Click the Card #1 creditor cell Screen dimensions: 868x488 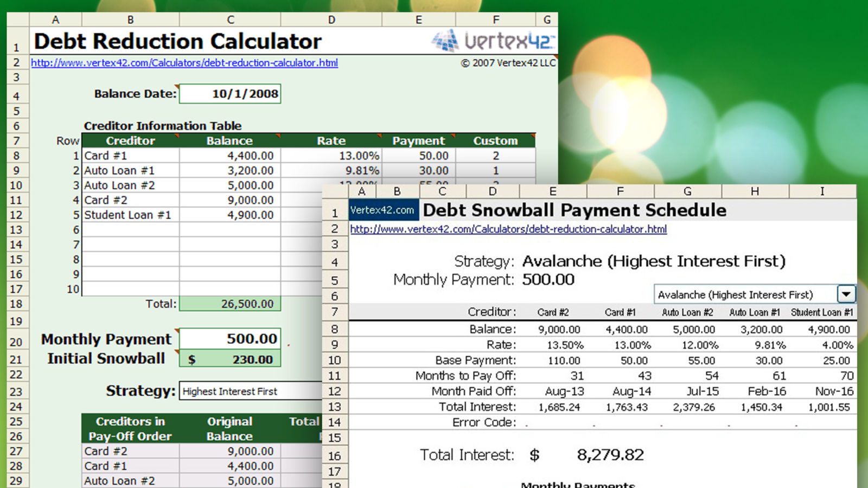tap(130, 156)
